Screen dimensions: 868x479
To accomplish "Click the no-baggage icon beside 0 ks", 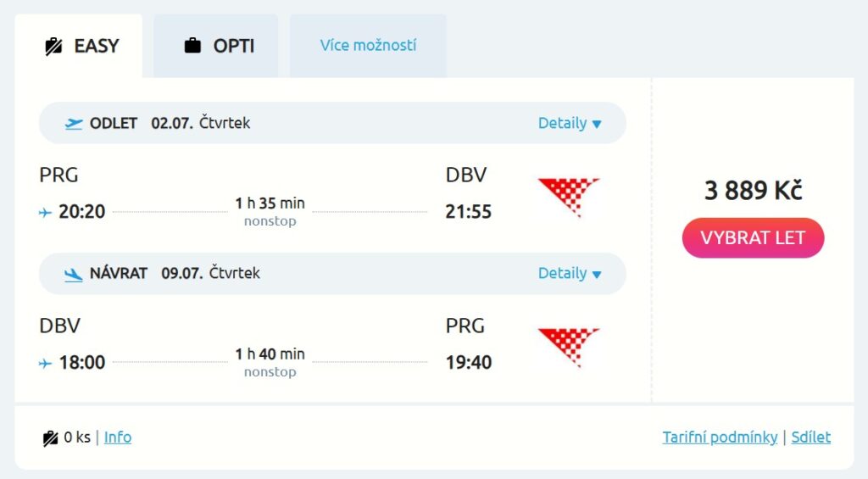I will (x=50, y=438).
